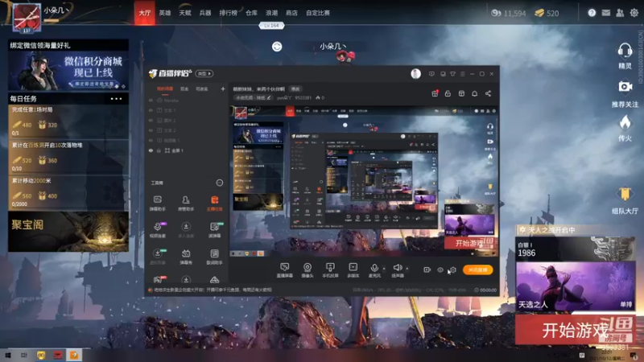
Task: Open 读弹幕 tool in toolbox
Action: click(x=214, y=230)
